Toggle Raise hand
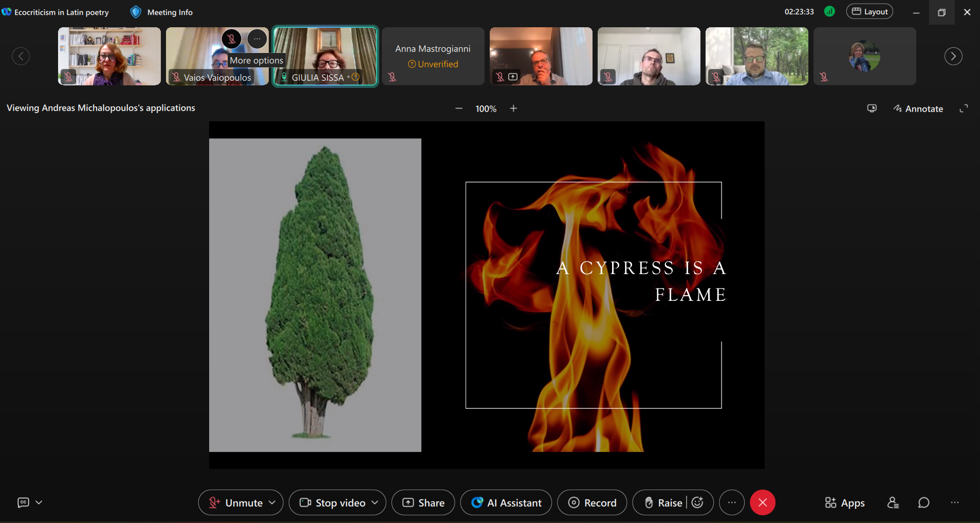Screen dimensions: 980x523 [x=663, y=502]
